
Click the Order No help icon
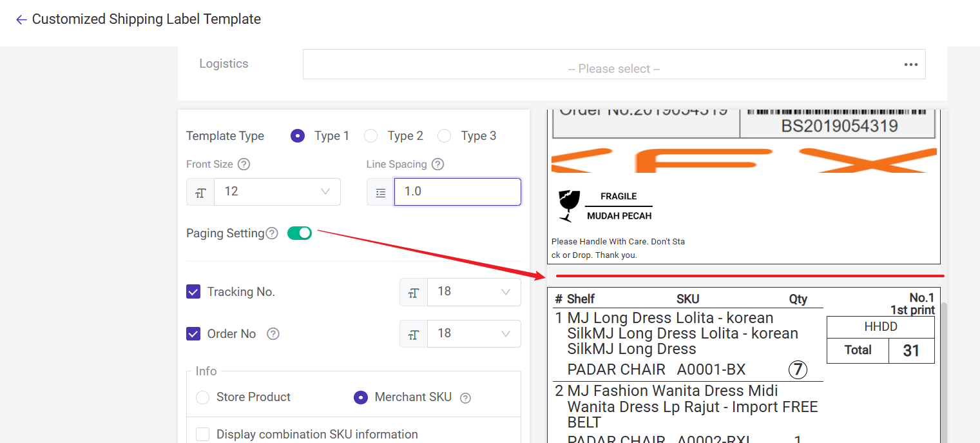click(x=273, y=334)
